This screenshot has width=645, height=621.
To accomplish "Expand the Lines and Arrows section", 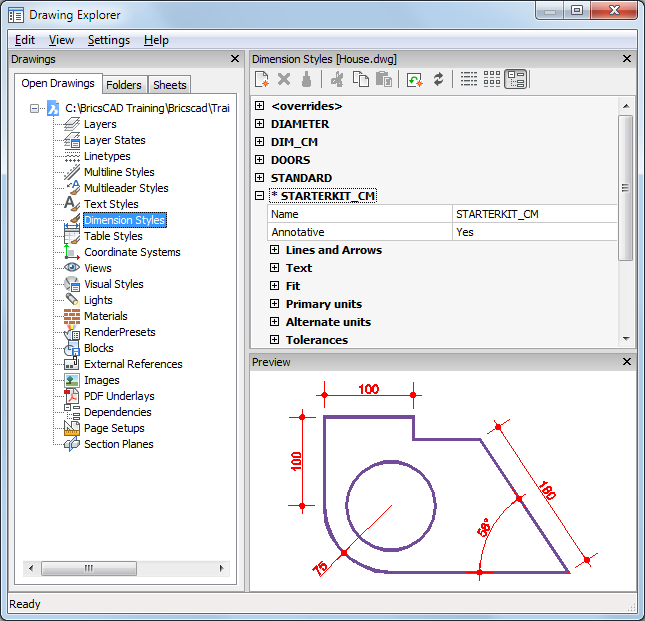I will pos(275,250).
